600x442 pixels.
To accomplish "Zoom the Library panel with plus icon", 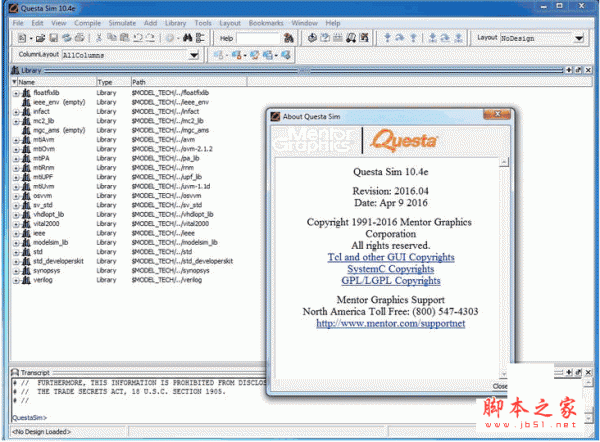I will tap(569, 70).
